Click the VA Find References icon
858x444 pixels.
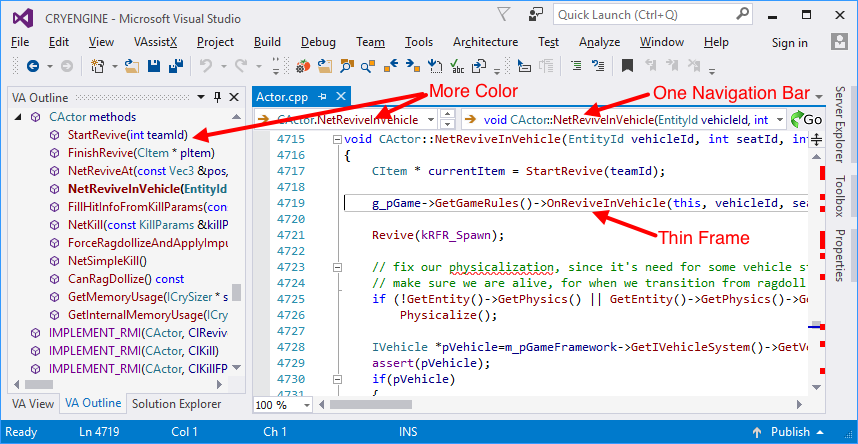(x=368, y=66)
